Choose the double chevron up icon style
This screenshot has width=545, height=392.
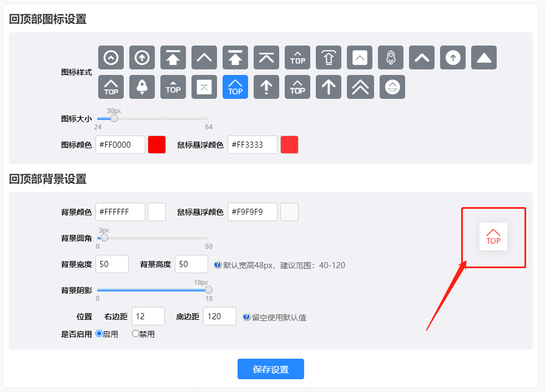[x=361, y=87]
